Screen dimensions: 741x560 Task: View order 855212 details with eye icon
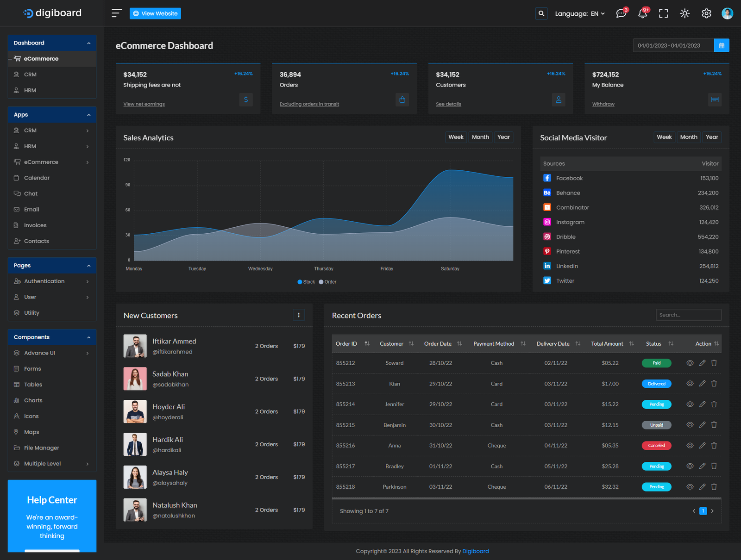(690, 363)
